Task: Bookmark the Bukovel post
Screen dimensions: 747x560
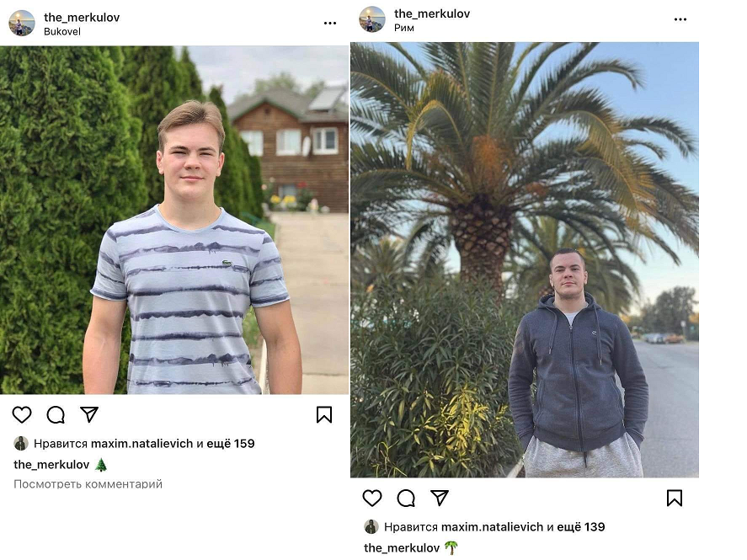Action: (324, 414)
